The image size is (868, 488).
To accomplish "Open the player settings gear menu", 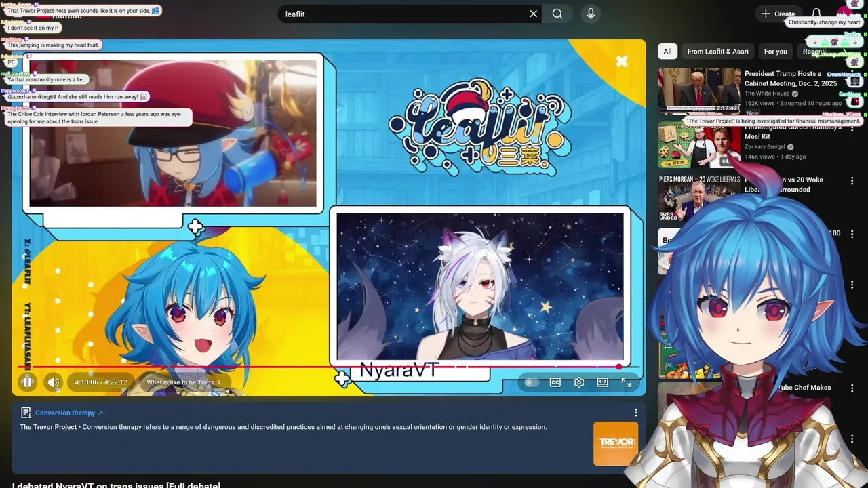I will pos(579,382).
